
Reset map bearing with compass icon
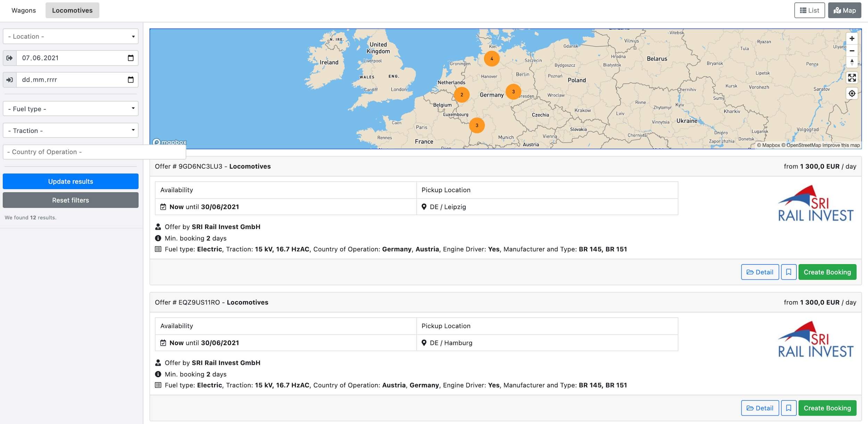pyautogui.click(x=852, y=63)
